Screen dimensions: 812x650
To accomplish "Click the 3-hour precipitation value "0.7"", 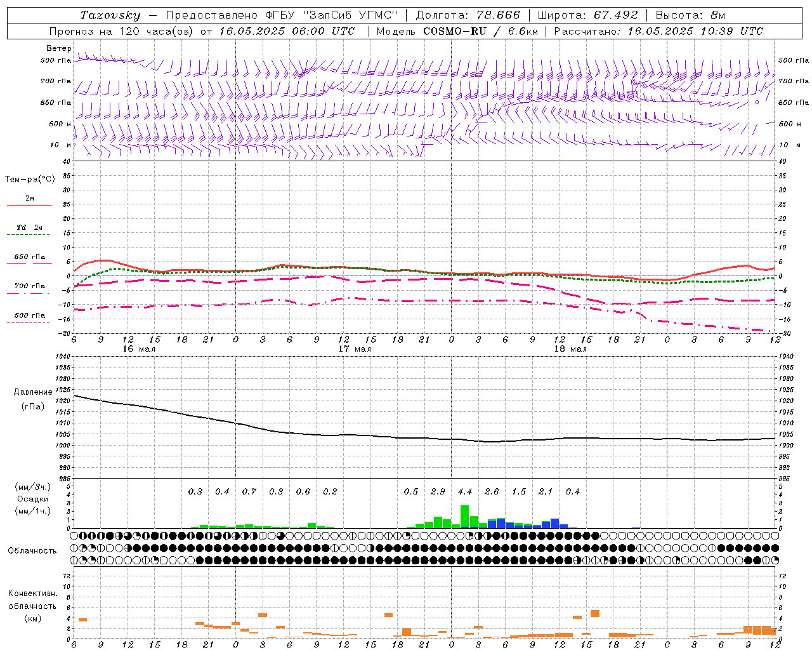I will click(249, 491).
